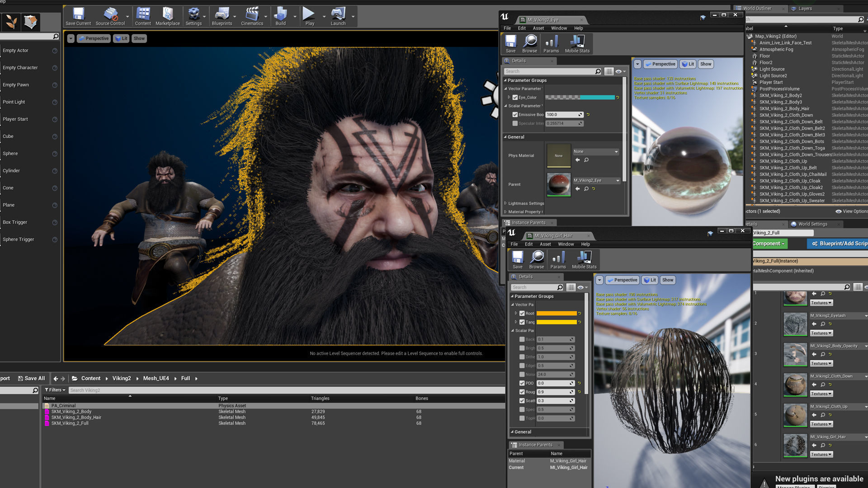Click Blueprint/Add Script button
This screenshot has width=868, height=488.
[x=839, y=244]
